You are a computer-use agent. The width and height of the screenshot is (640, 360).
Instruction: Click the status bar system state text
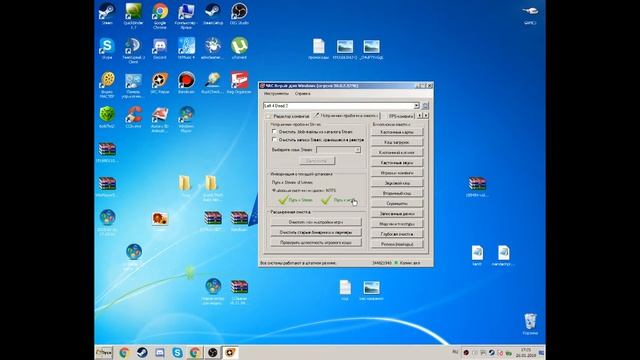[298, 263]
